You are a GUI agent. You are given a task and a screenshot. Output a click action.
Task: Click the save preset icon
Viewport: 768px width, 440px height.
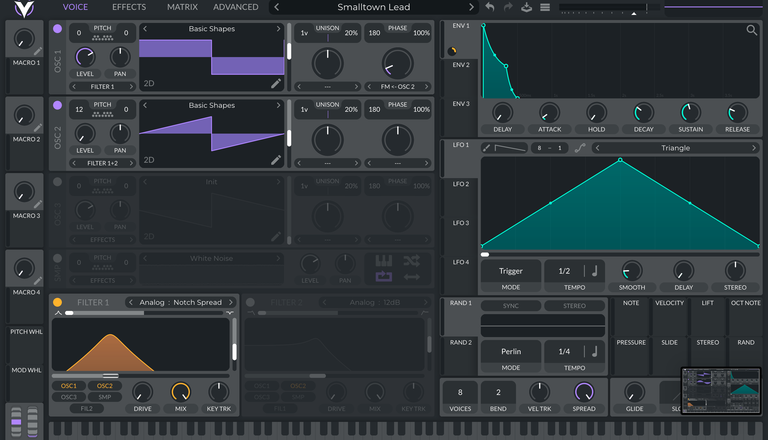[x=527, y=7]
